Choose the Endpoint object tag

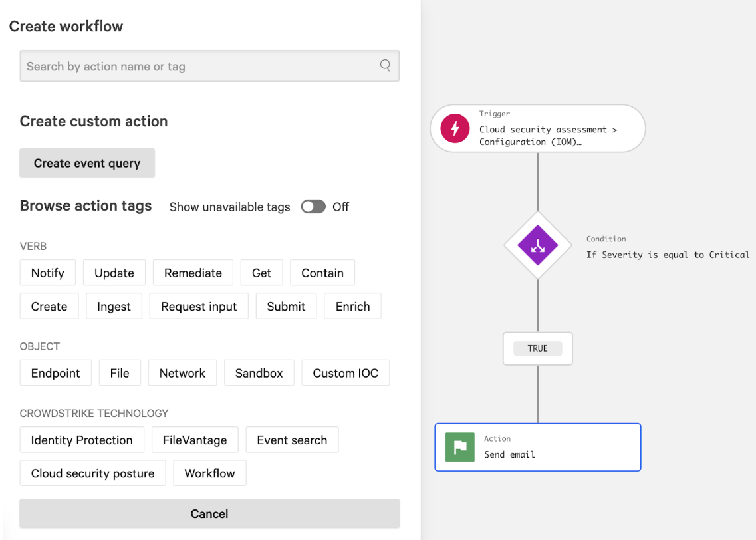[55, 373]
